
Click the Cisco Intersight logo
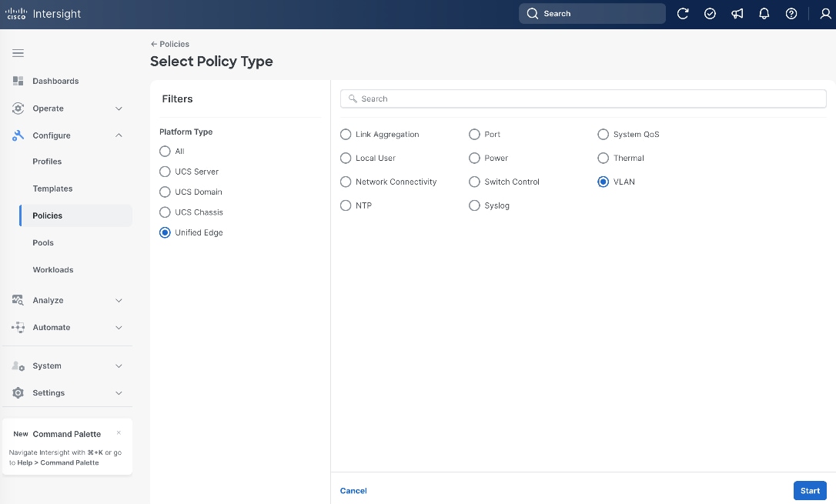click(x=42, y=14)
